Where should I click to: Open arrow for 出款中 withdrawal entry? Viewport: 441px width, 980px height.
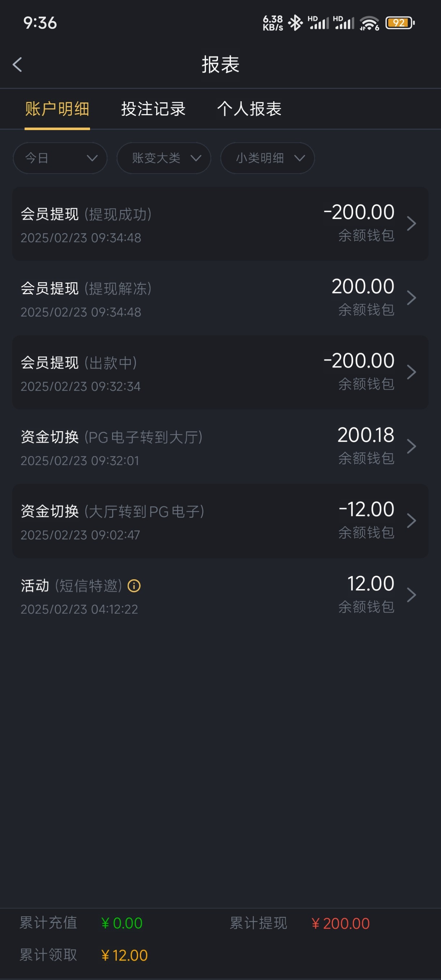tap(411, 372)
